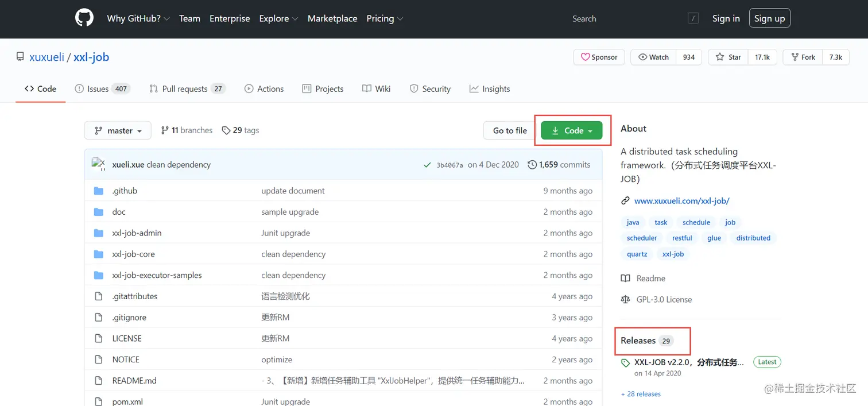
Task: Expand the green Code download dropdown
Action: (x=572, y=130)
